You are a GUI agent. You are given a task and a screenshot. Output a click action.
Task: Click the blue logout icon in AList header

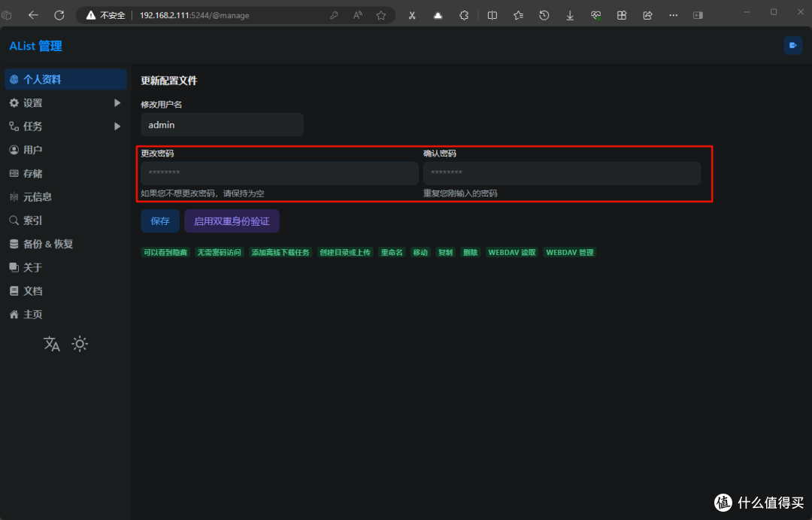(x=793, y=45)
